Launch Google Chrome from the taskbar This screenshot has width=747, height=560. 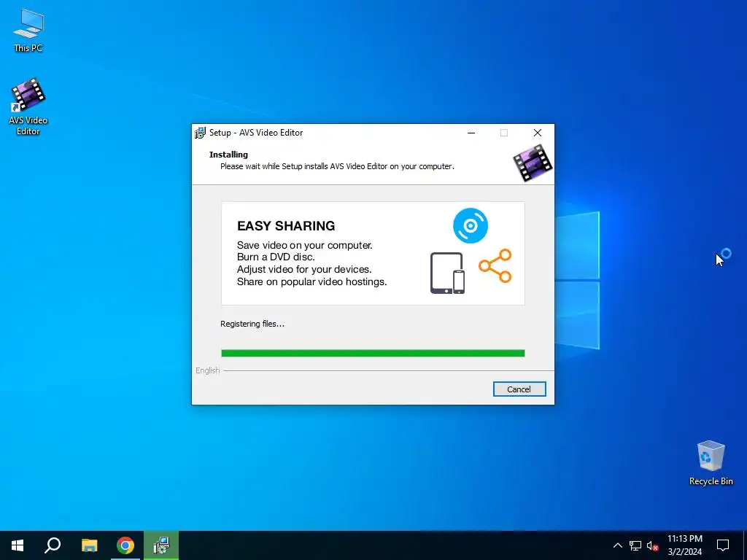pyautogui.click(x=125, y=545)
